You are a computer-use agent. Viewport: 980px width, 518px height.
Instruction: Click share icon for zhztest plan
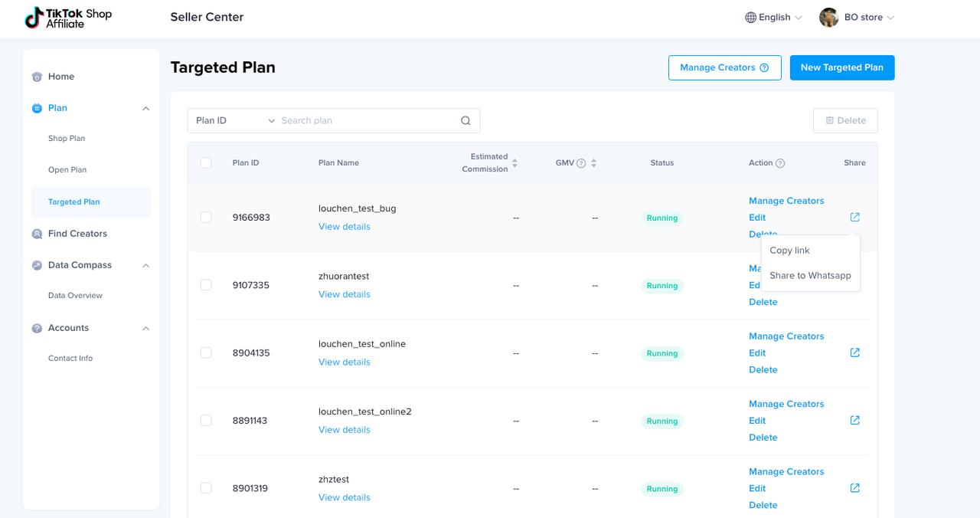[x=854, y=488]
